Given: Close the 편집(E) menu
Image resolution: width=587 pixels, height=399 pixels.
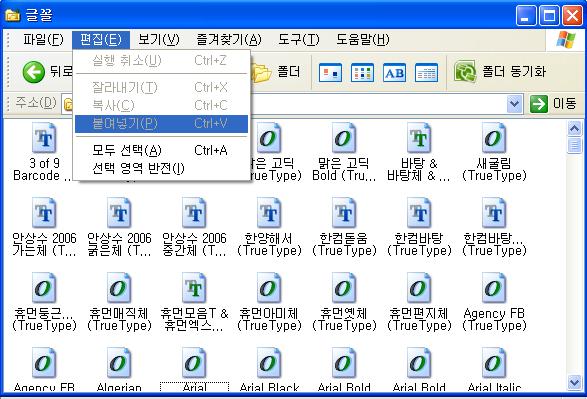Looking at the screenshot, I should coord(101,40).
